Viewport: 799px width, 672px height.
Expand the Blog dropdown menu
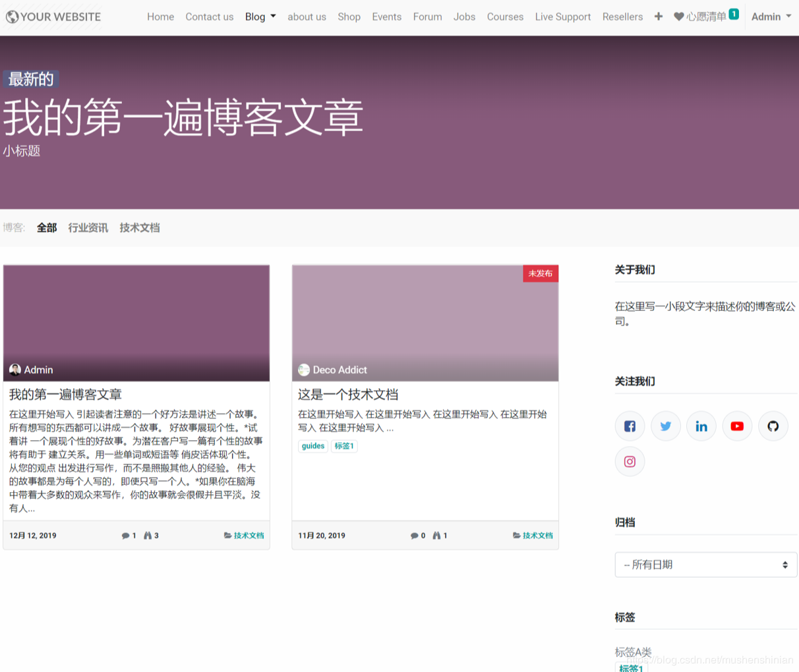(x=260, y=16)
